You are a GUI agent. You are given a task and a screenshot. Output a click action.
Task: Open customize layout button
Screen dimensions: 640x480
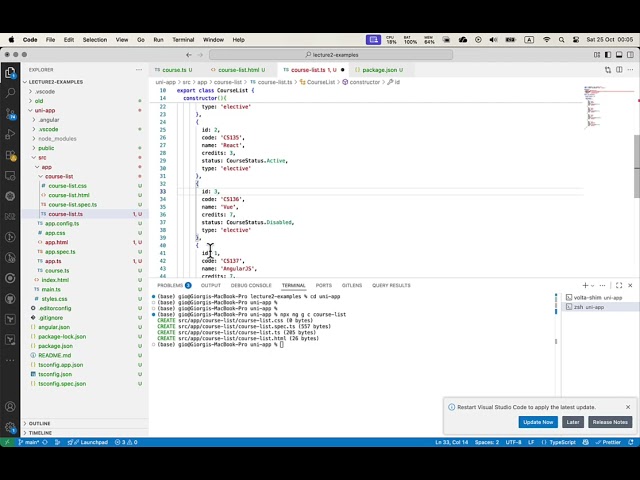(x=597, y=55)
